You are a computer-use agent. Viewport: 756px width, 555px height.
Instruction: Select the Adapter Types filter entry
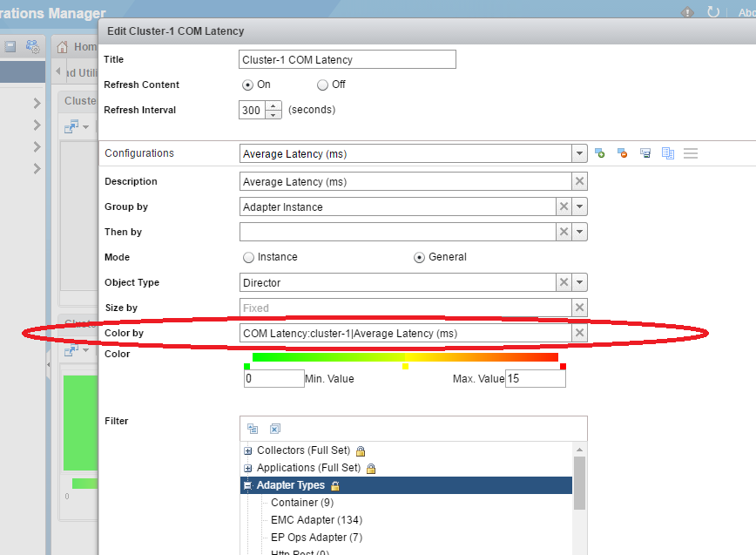point(292,484)
